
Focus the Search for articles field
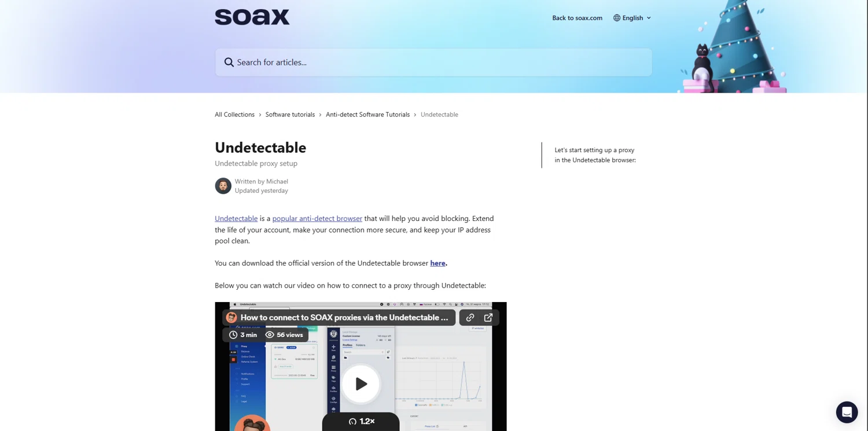click(433, 62)
